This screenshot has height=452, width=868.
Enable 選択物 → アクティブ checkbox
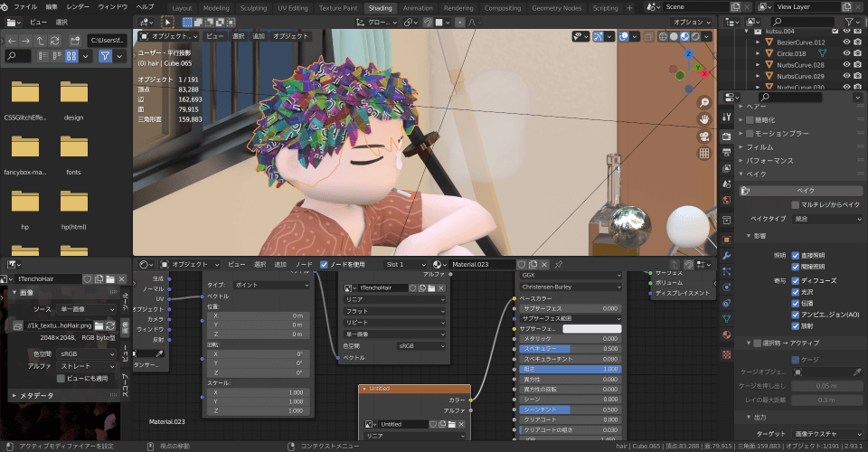[757, 343]
